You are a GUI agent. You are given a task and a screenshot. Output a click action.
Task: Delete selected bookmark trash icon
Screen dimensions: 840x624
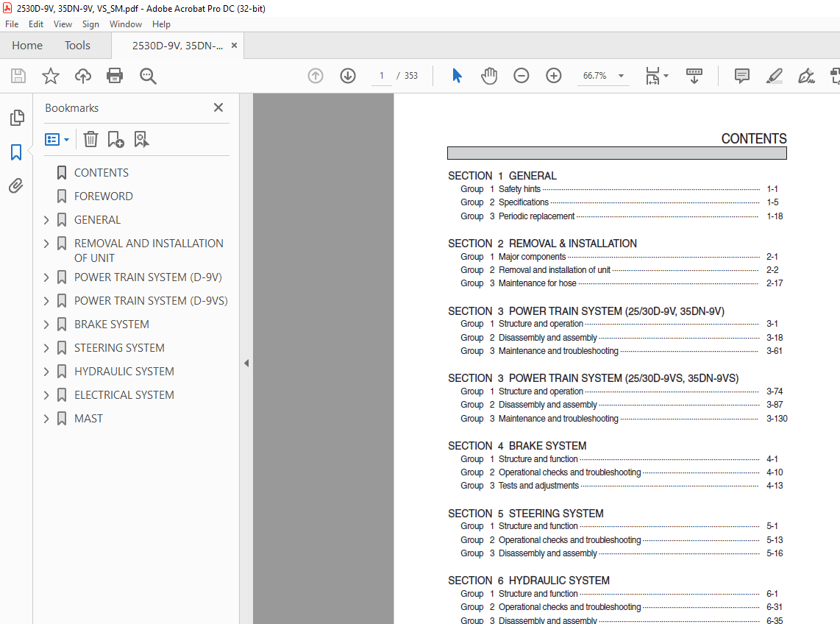point(90,139)
